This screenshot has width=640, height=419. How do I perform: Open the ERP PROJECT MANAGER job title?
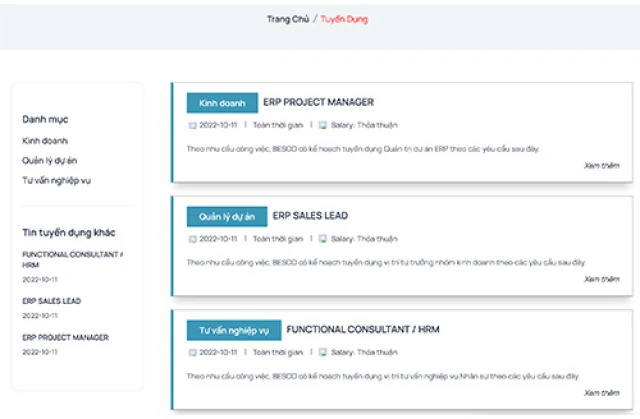click(x=318, y=102)
